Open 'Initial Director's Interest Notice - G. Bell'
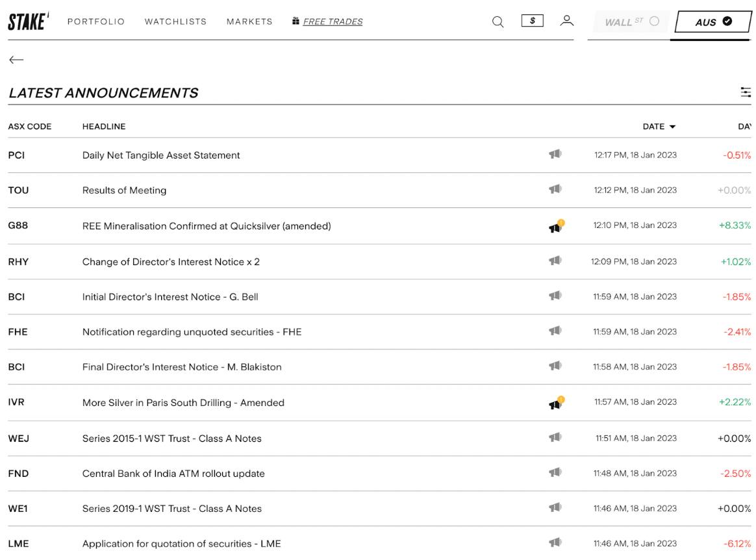This screenshot has height=560, width=756. tap(170, 297)
